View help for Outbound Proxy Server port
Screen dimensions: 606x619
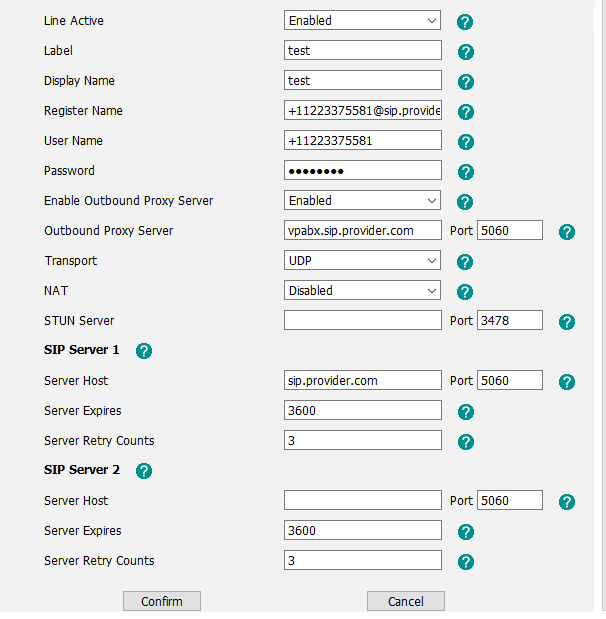point(567,232)
